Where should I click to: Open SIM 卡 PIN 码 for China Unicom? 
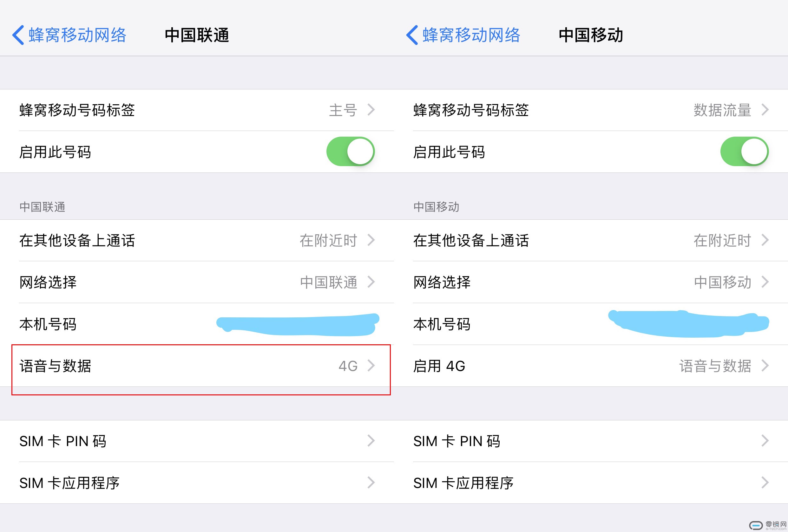(x=197, y=441)
